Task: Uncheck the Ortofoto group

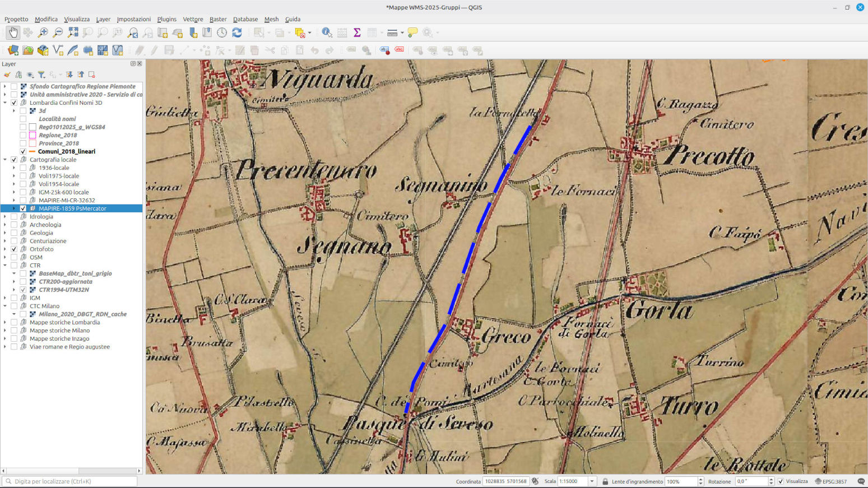Action: [x=14, y=249]
